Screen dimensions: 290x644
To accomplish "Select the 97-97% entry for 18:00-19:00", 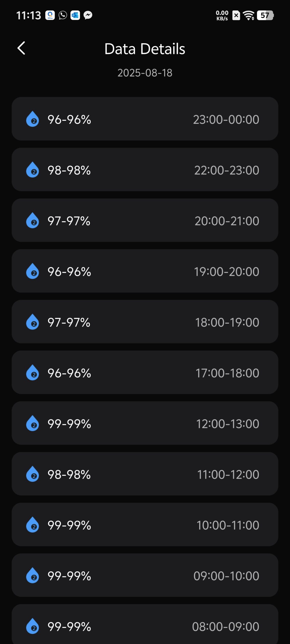I will (145, 322).
